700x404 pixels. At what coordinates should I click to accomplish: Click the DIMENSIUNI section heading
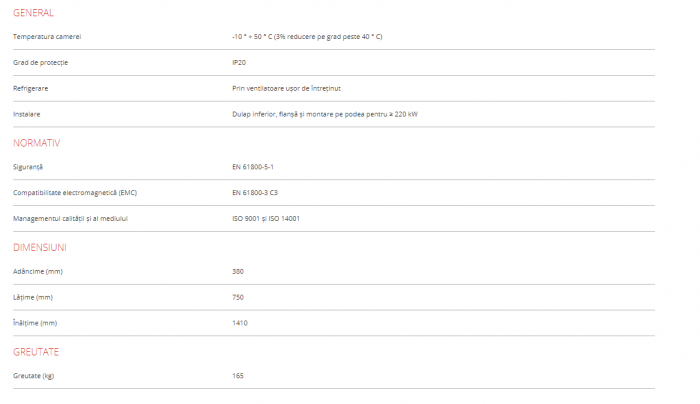[40, 247]
